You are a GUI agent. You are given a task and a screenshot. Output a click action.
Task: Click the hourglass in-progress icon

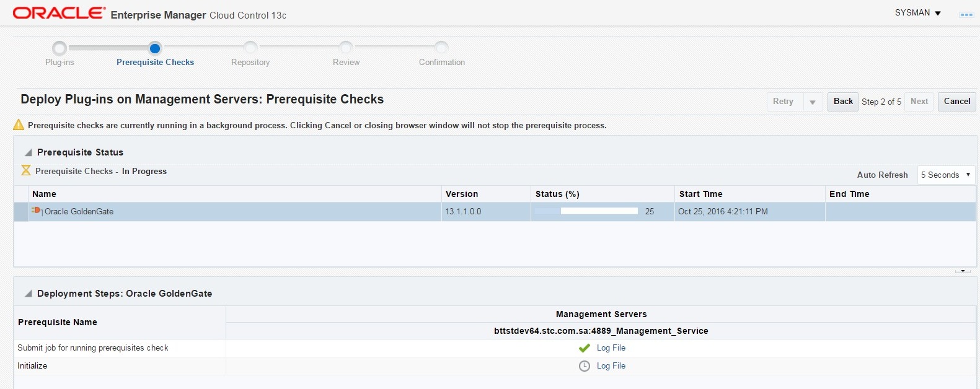click(x=26, y=170)
